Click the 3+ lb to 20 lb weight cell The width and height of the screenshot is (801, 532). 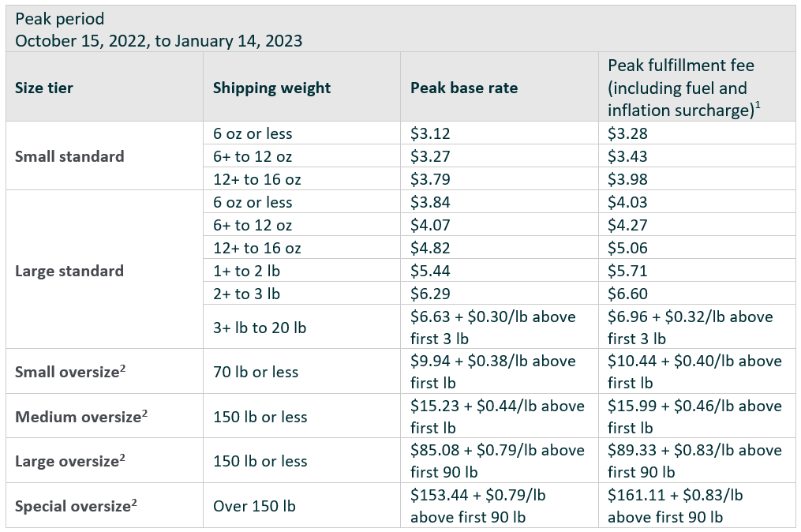point(301,327)
